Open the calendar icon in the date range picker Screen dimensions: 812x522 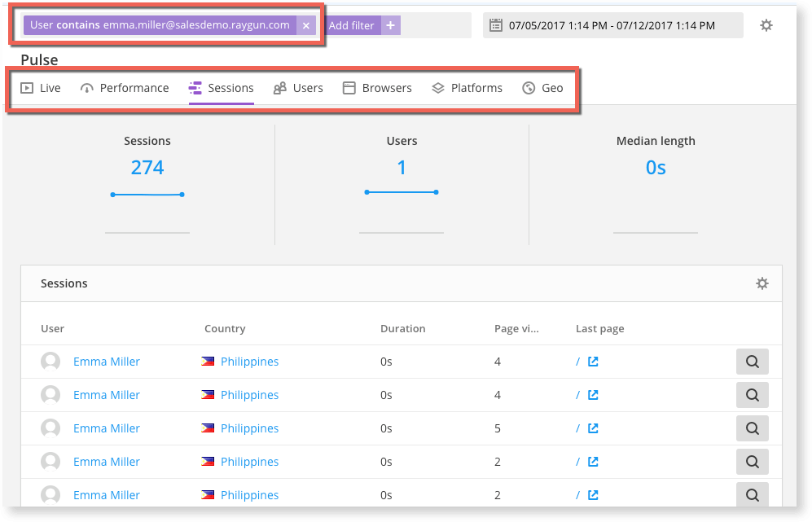pyautogui.click(x=496, y=24)
